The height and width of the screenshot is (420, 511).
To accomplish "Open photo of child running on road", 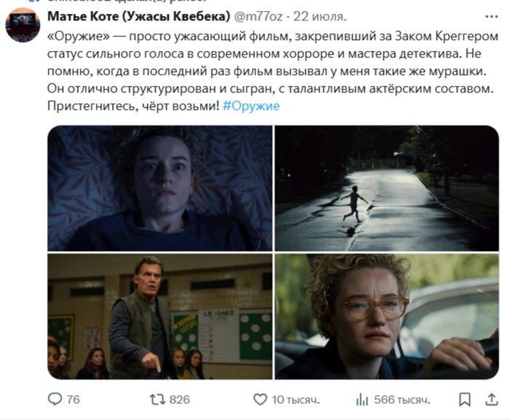I will [387, 188].
